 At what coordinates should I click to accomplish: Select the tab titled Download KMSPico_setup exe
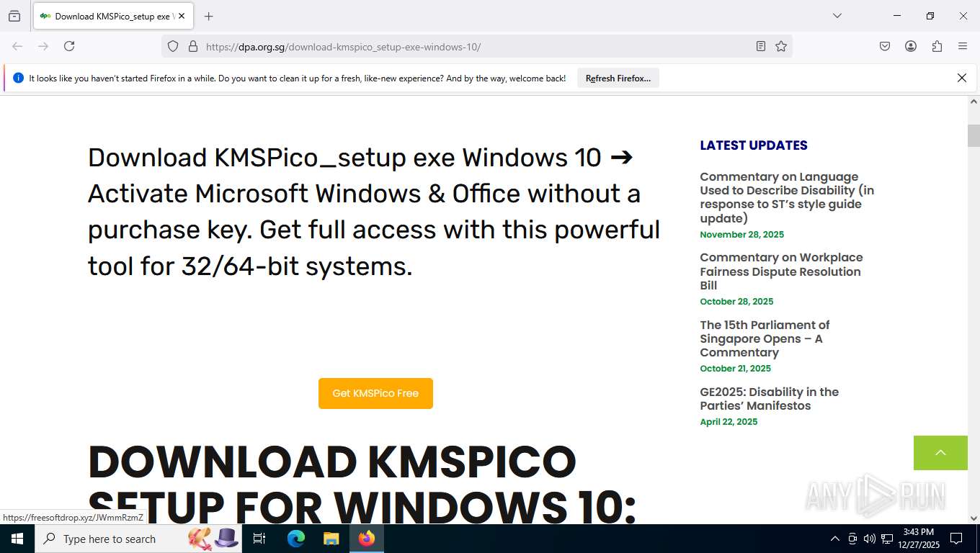click(113, 16)
